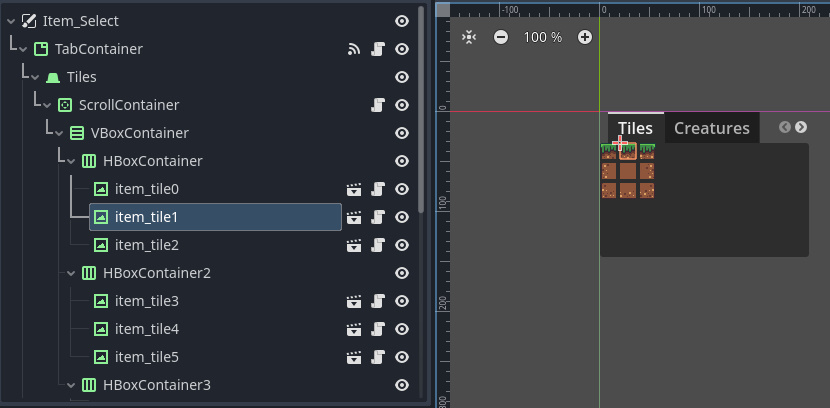
Task: Select item_tile4 in scene tree
Action: [x=147, y=330]
